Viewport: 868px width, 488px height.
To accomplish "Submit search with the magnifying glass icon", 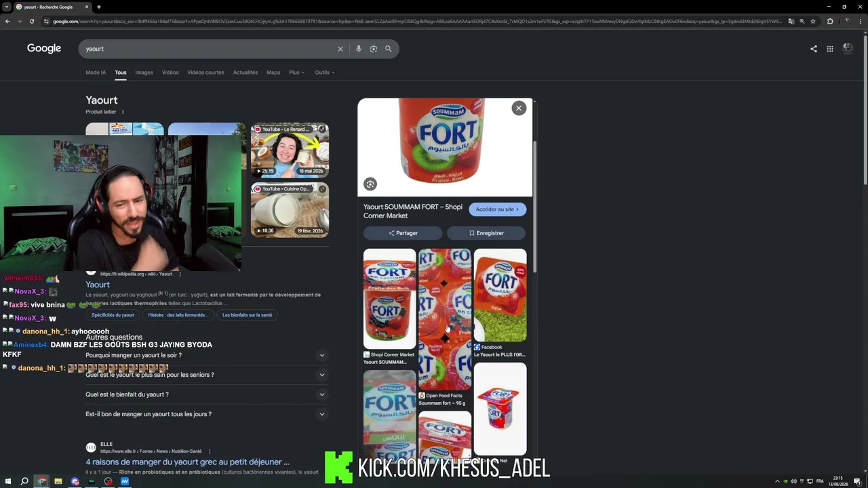I will click(x=389, y=49).
